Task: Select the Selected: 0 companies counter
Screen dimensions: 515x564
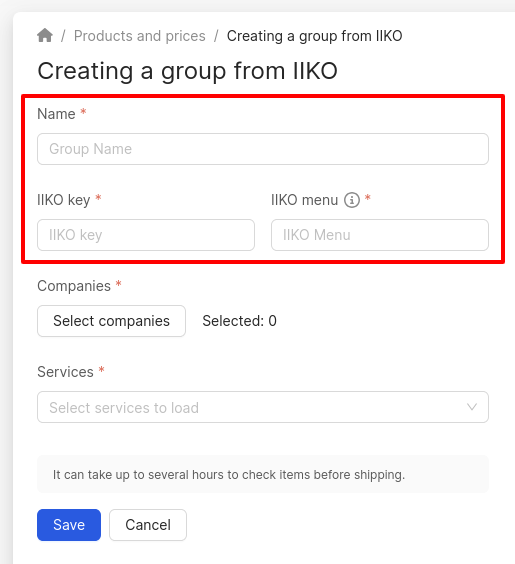Action: [x=240, y=321]
